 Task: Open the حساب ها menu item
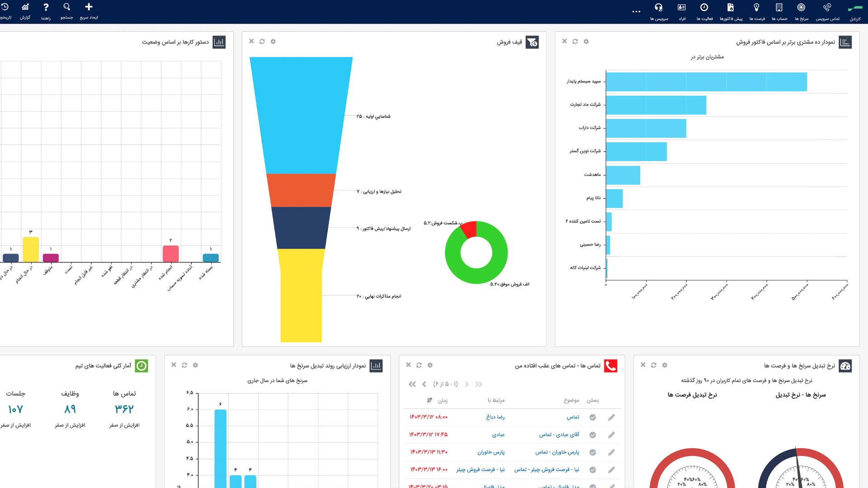point(779,11)
